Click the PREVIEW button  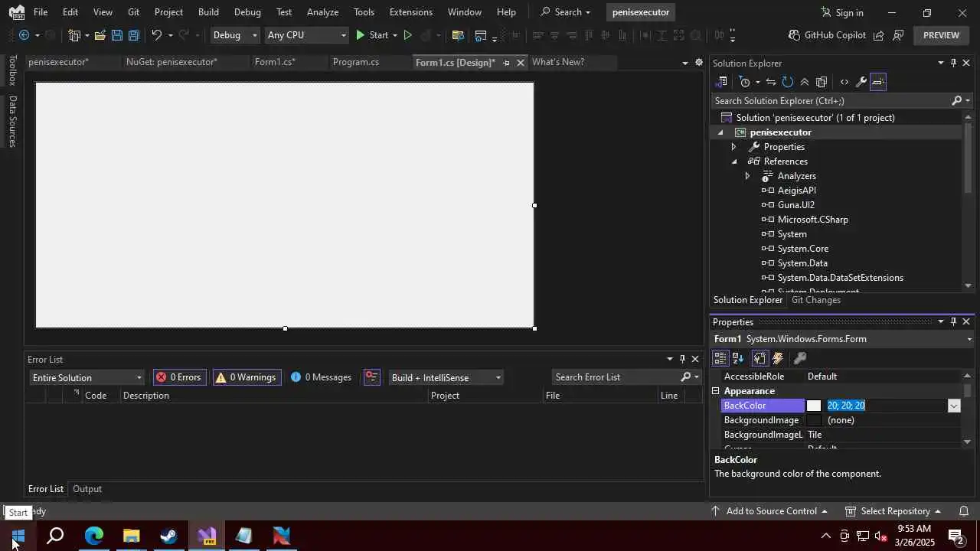point(941,35)
